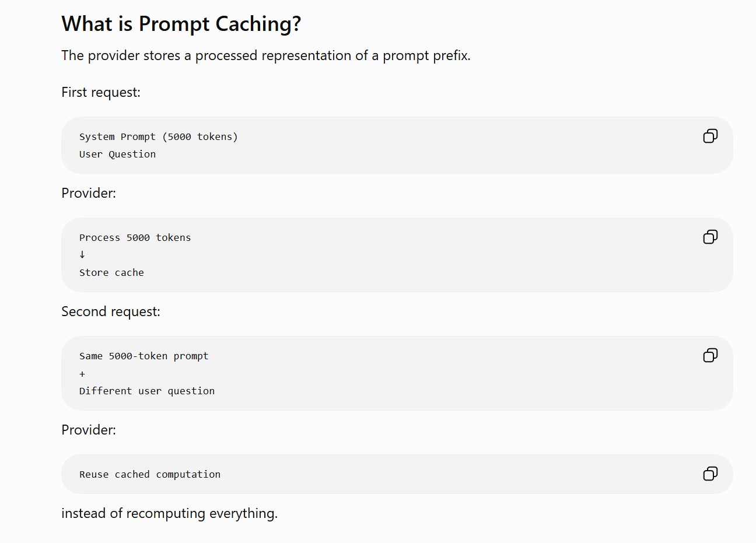Click the 'What is Prompt Caching?' heading

click(x=181, y=24)
